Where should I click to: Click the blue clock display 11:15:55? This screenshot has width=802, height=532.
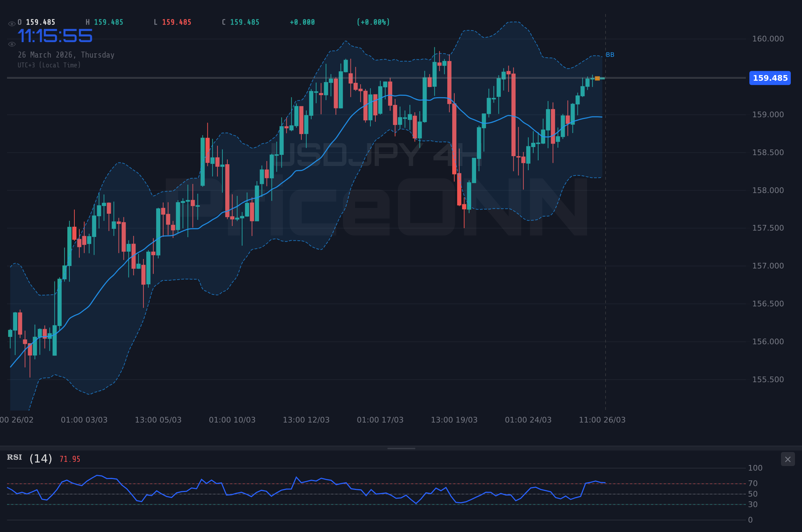55,35
